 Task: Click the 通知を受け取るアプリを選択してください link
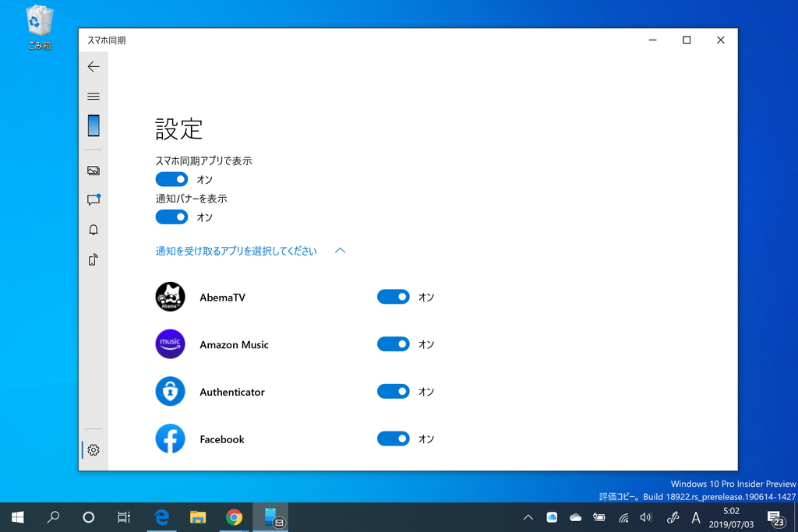[x=235, y=251]
